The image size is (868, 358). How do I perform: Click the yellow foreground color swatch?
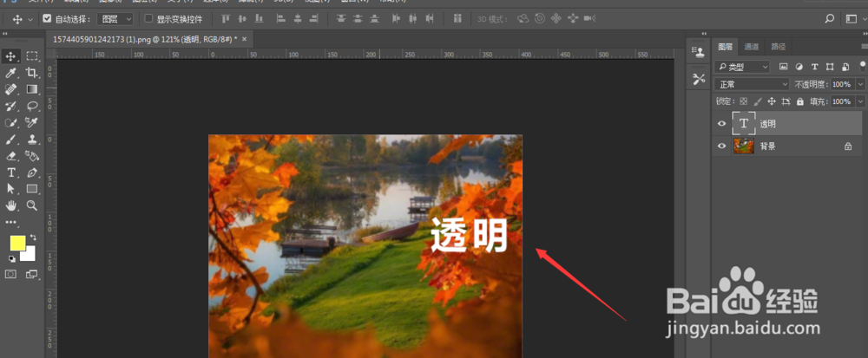click(x=17, y=243)
